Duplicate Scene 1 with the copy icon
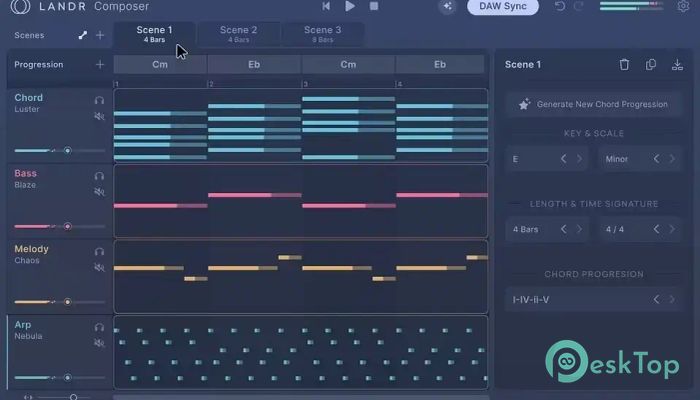This screenshot has width=700, height=400. pos(651,65)
